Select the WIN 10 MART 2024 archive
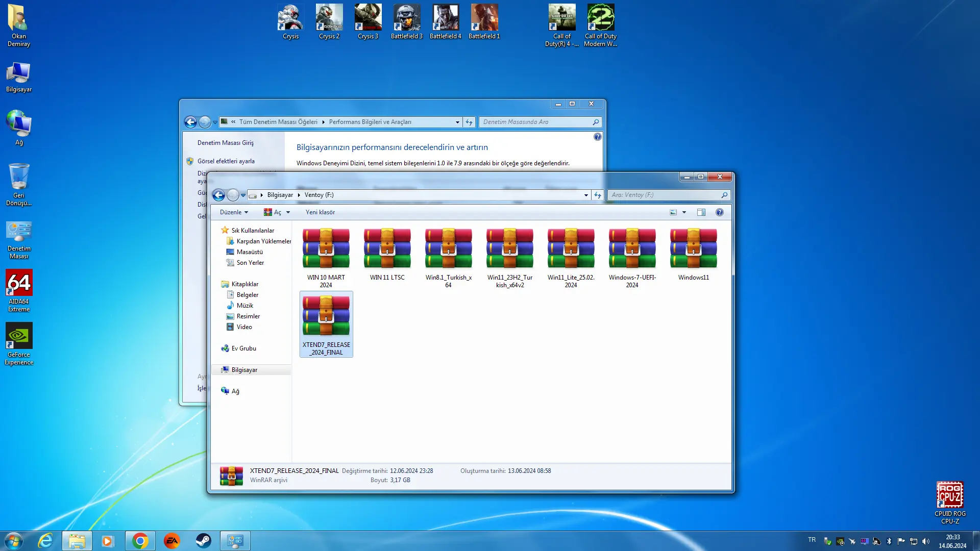 coord(326,258)
